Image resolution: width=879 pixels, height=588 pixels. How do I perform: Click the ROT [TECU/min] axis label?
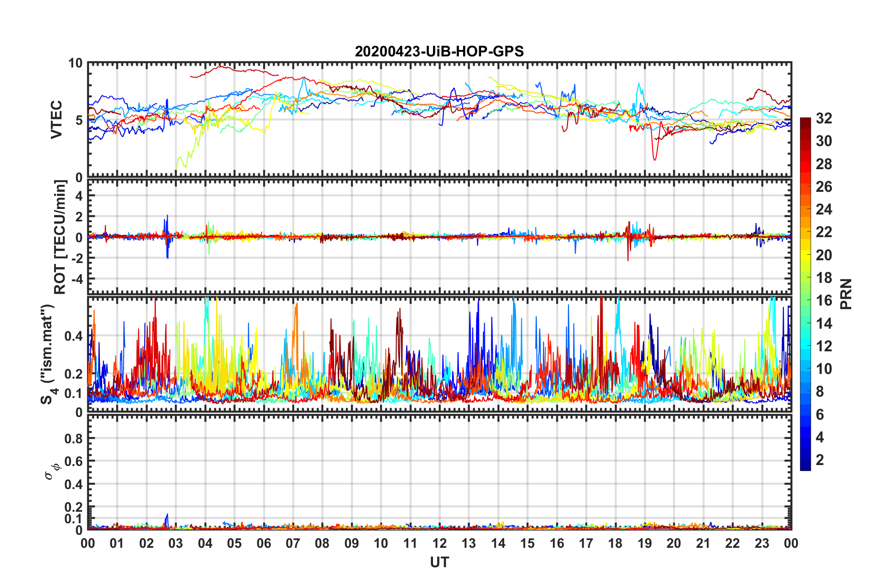60,237
